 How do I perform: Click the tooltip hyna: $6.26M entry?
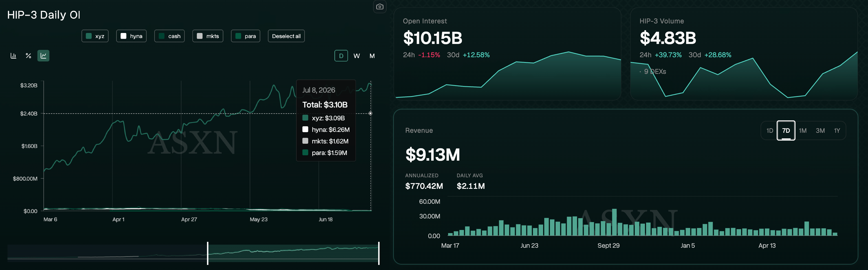click(326, 130)
